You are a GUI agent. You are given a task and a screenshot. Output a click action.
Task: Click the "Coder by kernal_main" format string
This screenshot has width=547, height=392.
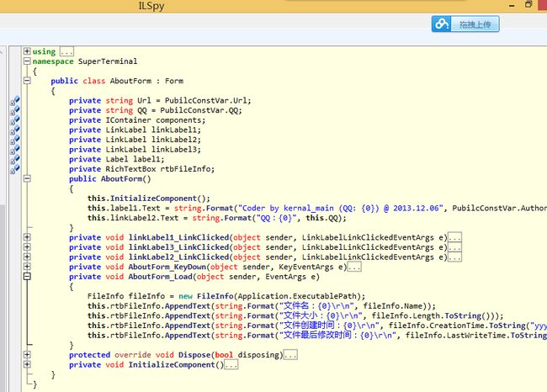pos(340,209)
